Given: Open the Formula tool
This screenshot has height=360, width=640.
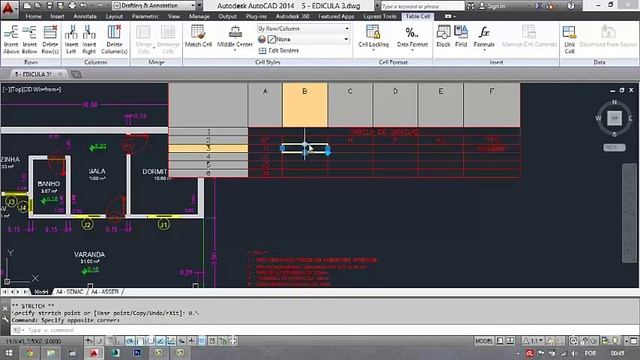Looking at the screenshot, I should click(484, 37).
